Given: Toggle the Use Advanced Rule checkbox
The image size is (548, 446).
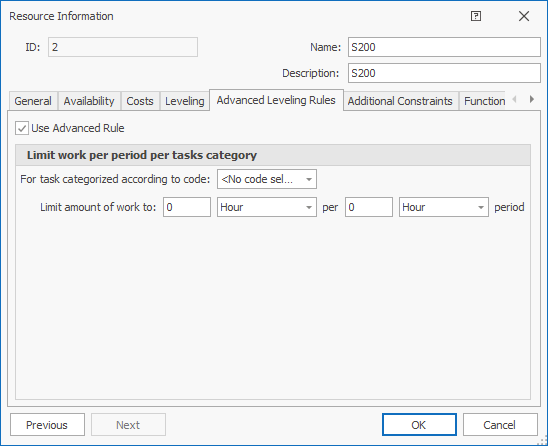Looking at the screenshot, I should pyautogui.click(x=22, y=128).
